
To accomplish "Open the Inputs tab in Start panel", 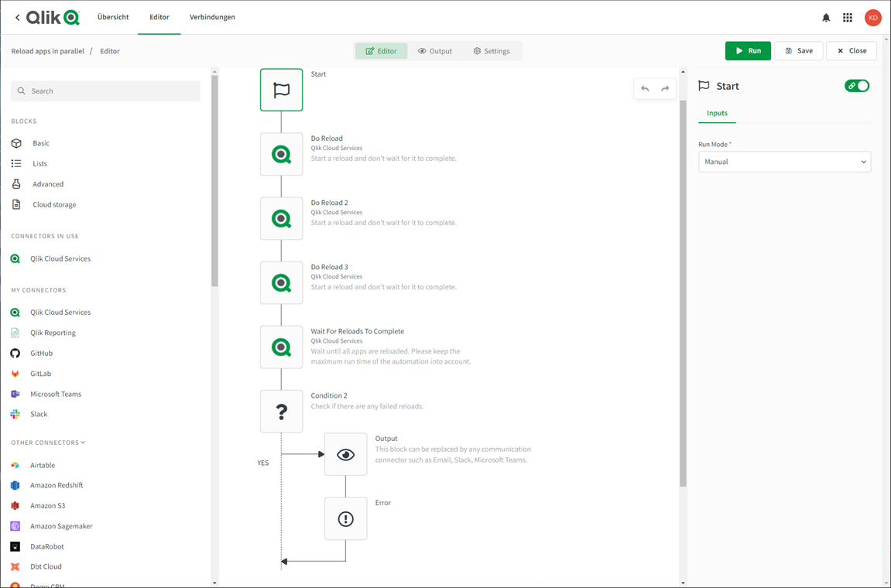I will coord(717,113).
